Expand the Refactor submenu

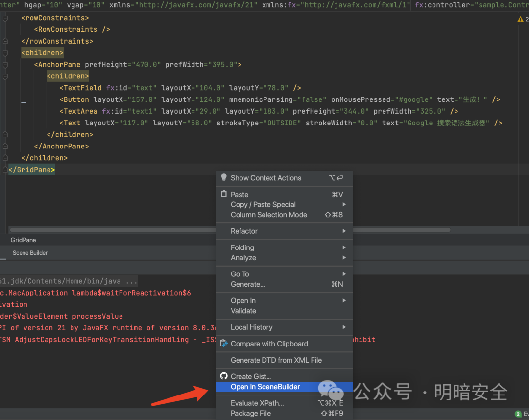[285, 231]
